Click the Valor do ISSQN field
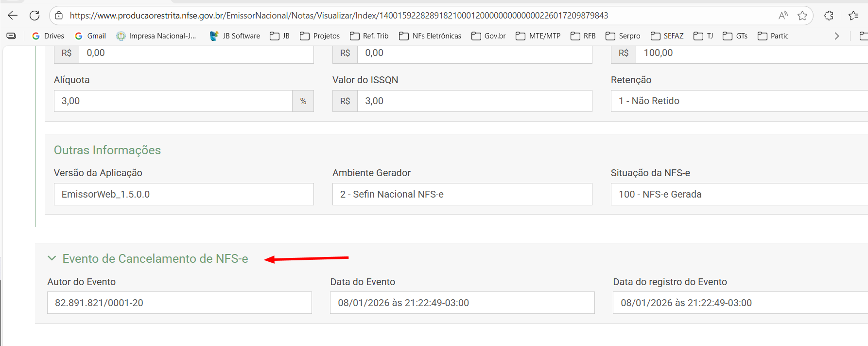Image resolution: width=868 pixels, height=346 pixels. (x=474, y=101)
